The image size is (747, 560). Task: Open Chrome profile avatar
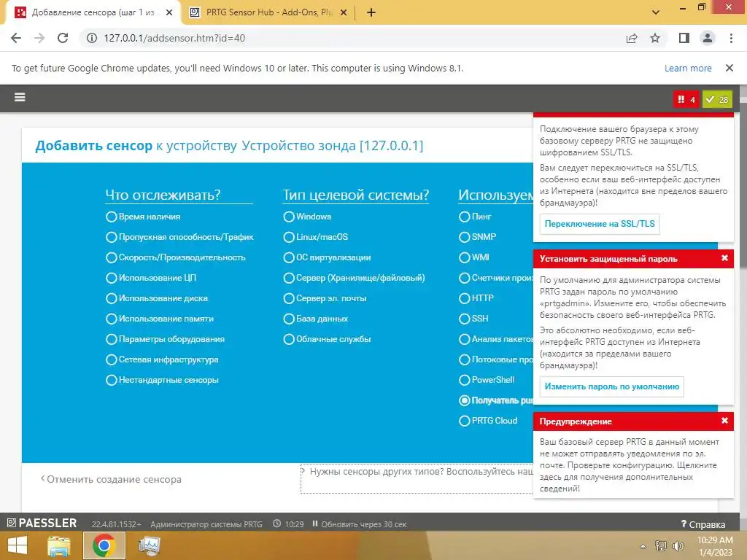tap(708, 38)
